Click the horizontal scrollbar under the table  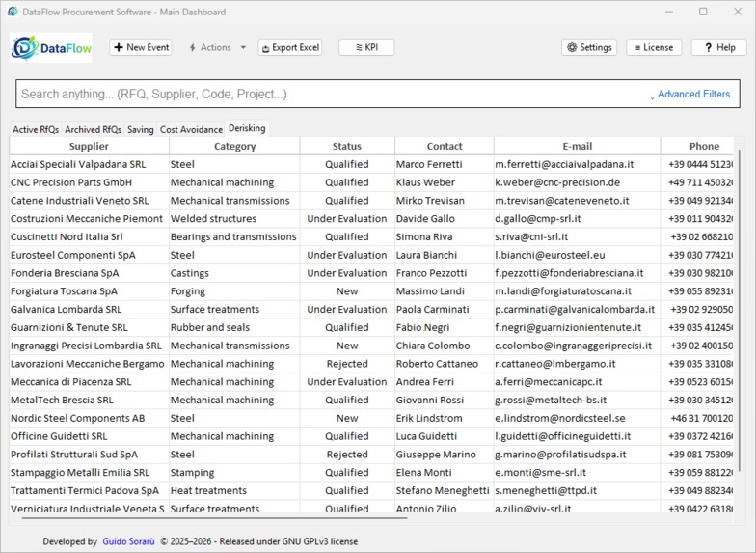point(214,518)
